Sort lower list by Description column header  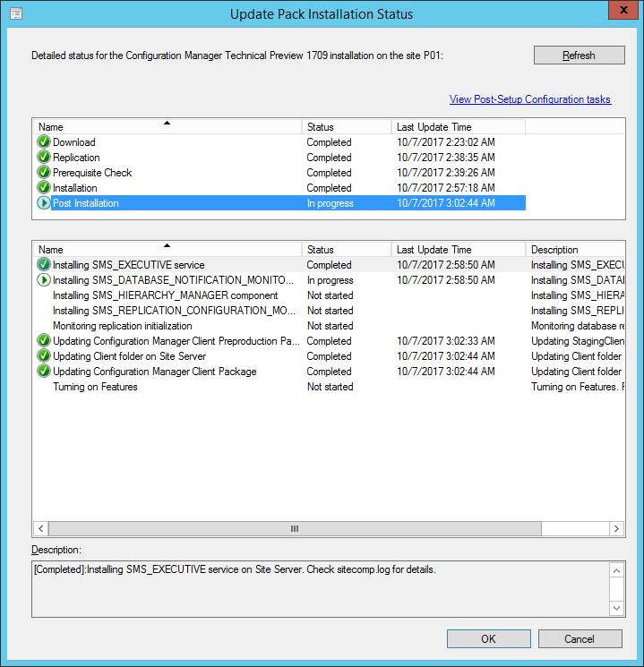click(x=575, y=249)
